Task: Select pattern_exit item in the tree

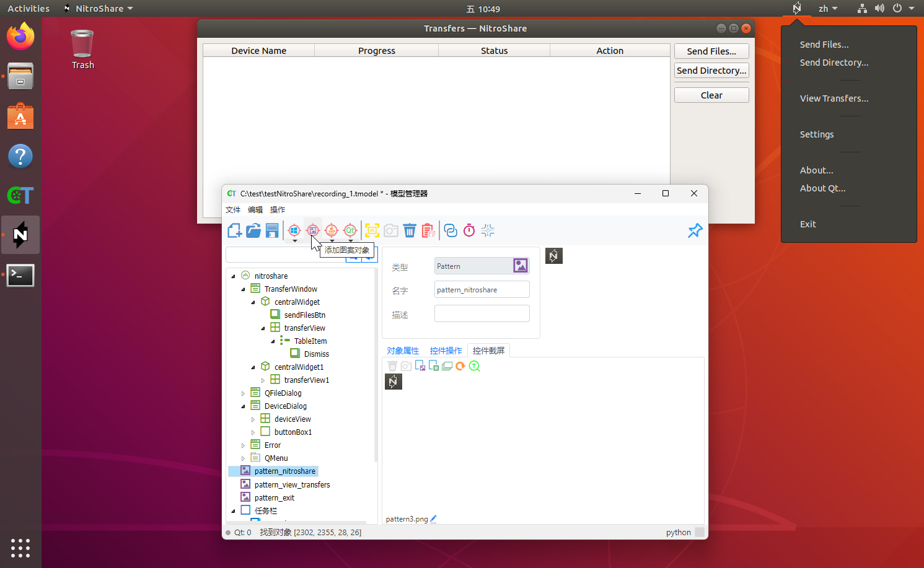Action: (274, 498)
